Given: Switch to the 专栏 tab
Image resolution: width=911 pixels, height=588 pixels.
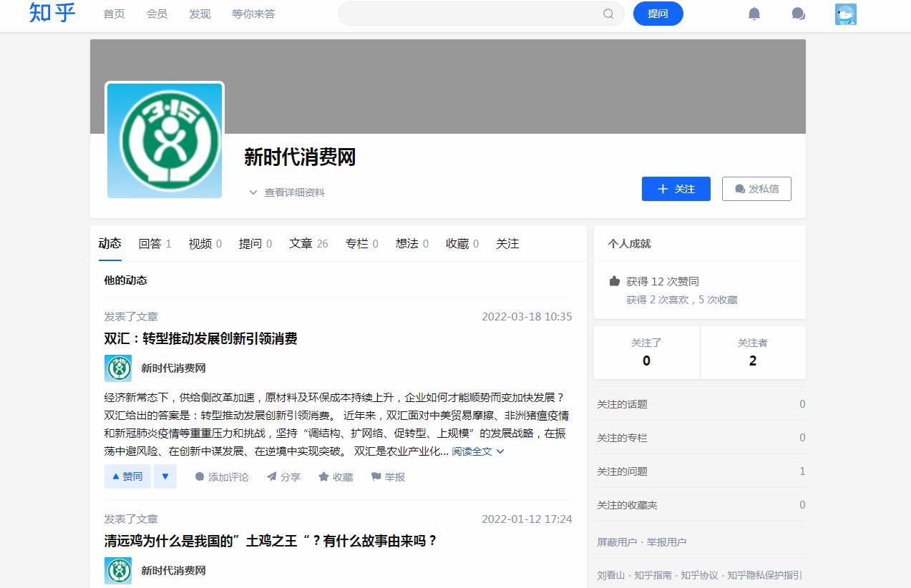Looking at the screenshot, I should coord(361,244).
